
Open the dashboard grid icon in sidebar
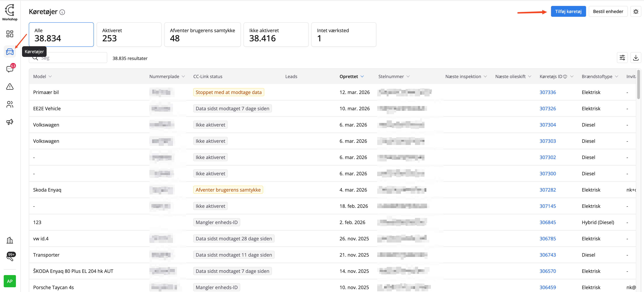(x=10, y=34)
